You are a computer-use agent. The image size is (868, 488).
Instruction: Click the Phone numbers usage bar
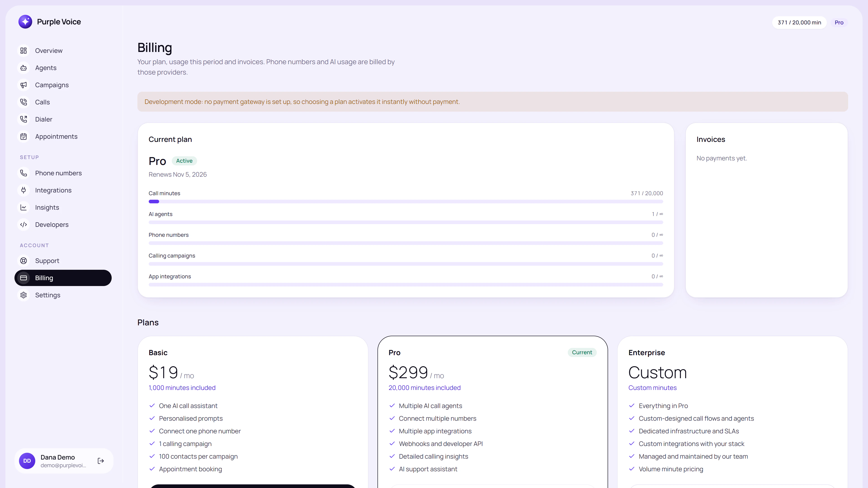tap(406, 243)
